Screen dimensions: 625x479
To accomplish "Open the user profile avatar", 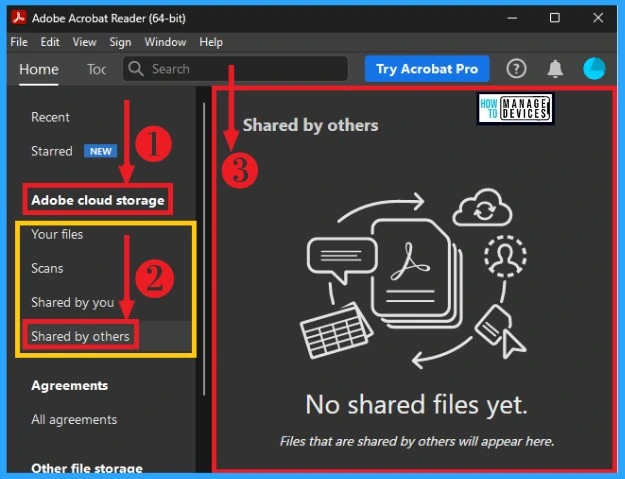I will tap(594, 69).
